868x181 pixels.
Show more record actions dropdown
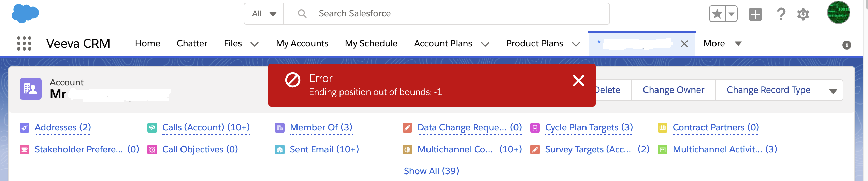pos(833,90)
